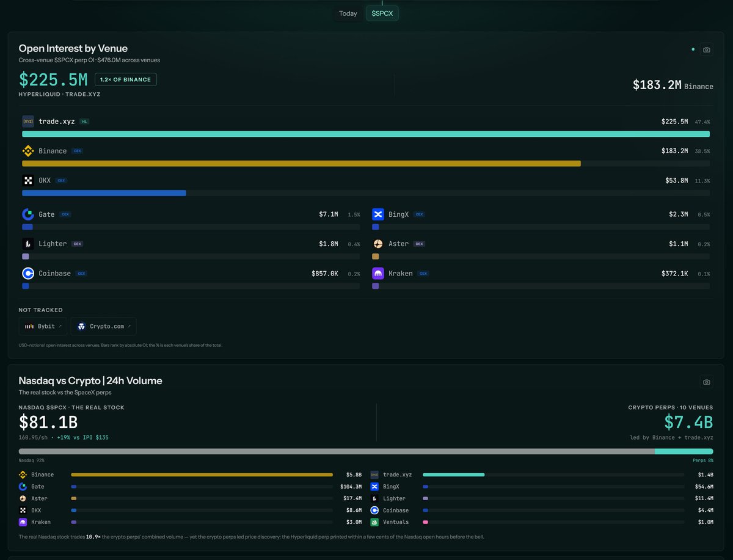This screenshot has height=560, width=733.
Task: Open the Bybit not-tracked link
Action: tap(43, 326)
